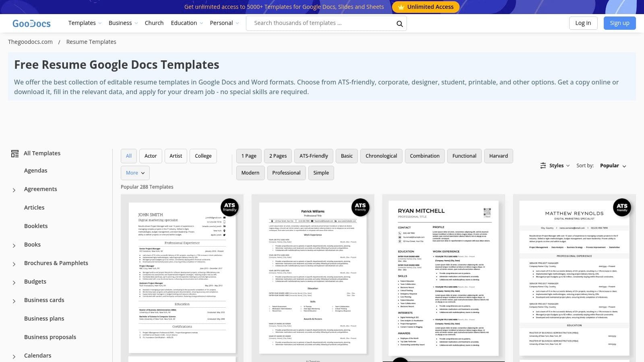Open the Popular sort dropdown
Viewport: 644px width, 362px height.
[x=612, y=165]
